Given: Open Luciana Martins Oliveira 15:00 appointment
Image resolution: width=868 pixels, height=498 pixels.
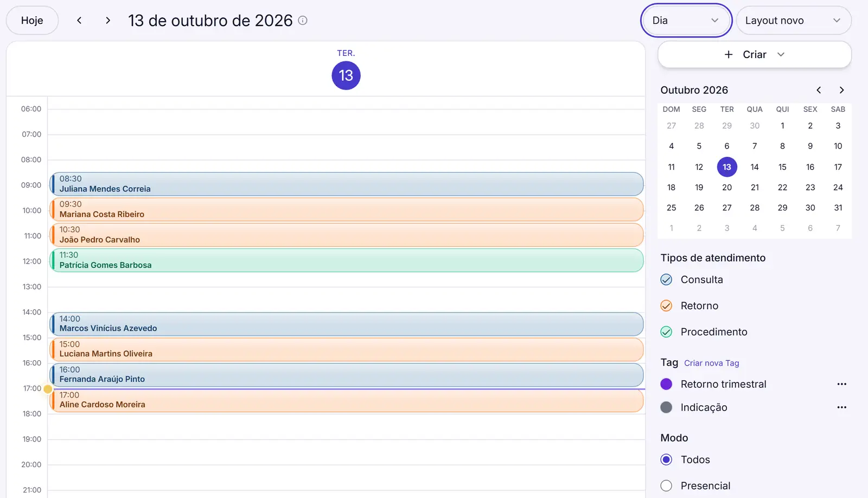Looking at the screenshot, I should click(x=347, y=349).
